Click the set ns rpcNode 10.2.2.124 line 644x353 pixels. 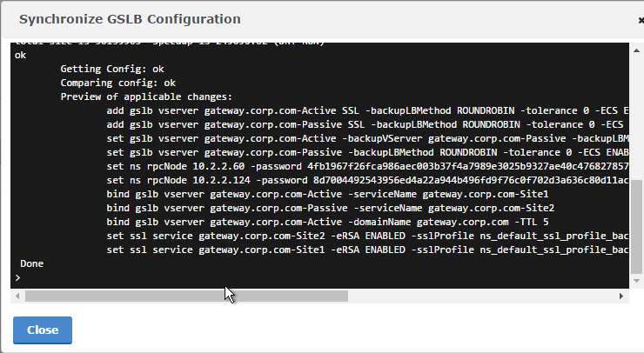click(x=367, y=180)
